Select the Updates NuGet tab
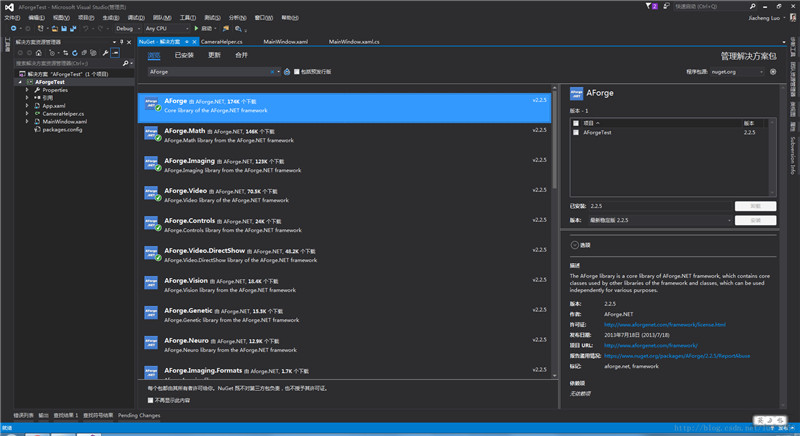 [215, 55]
